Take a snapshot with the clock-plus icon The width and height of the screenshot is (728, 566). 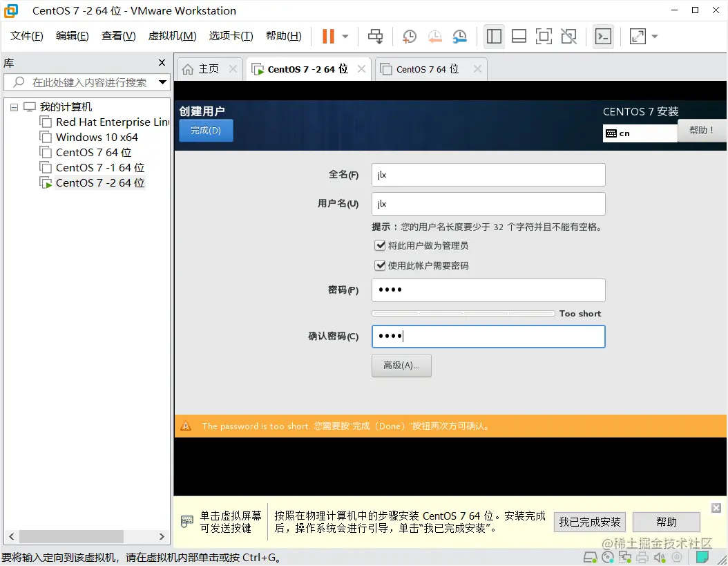pyautogui.click(x=409, y=36)
